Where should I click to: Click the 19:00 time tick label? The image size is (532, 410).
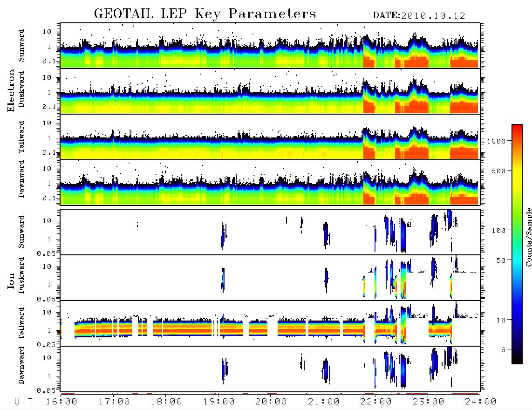pos(219,402)
